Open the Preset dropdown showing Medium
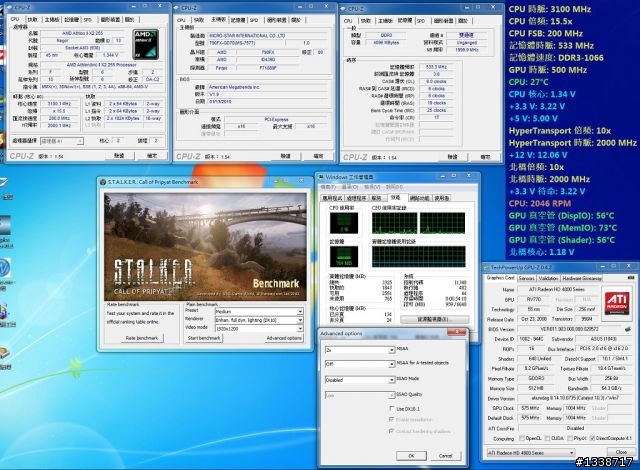640x470 pixels. tap(259, 311)
